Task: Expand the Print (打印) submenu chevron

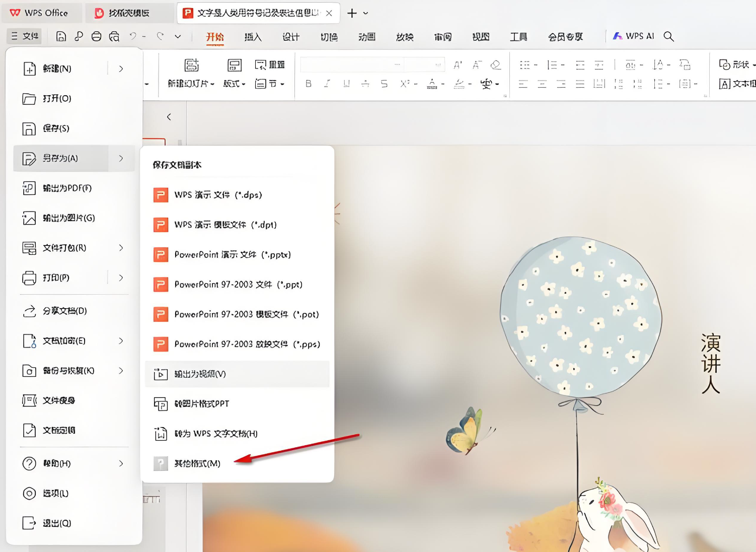Action: click(x=121, y=278)
